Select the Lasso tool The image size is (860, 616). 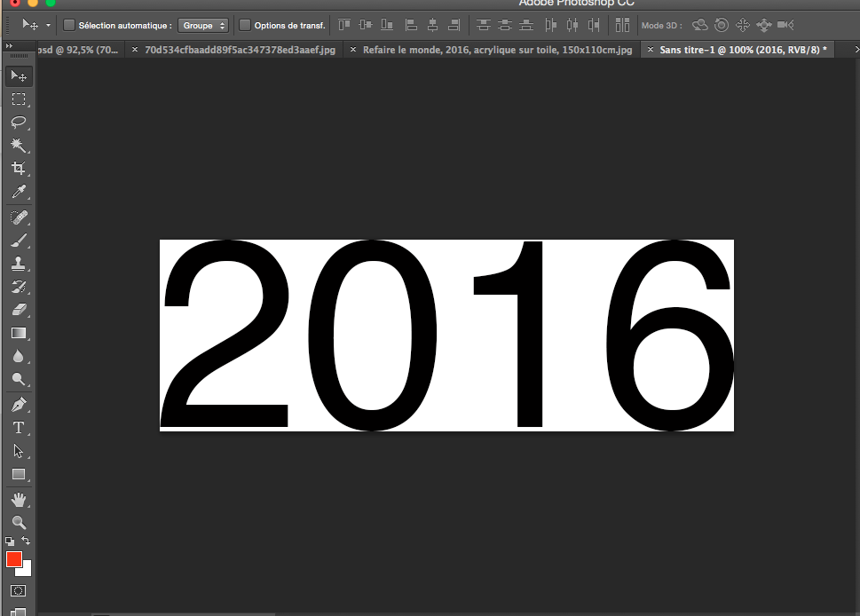click(x=18, y=122)
